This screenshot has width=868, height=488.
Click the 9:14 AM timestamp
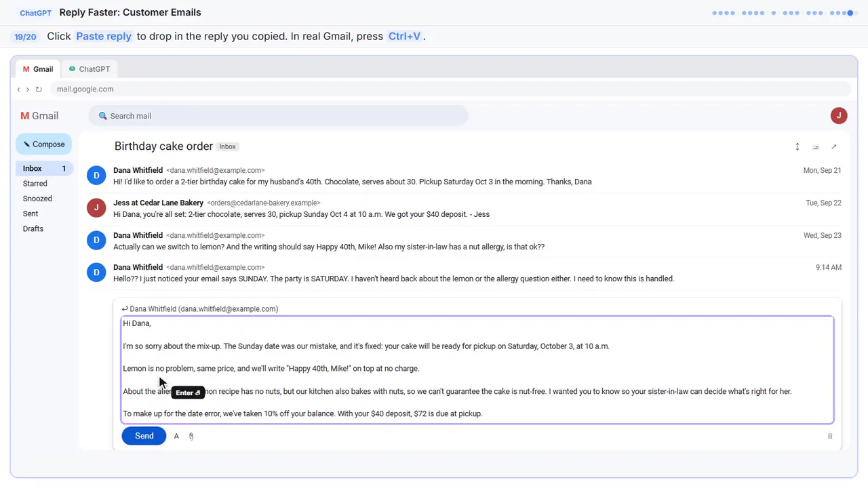click(829, 268)
